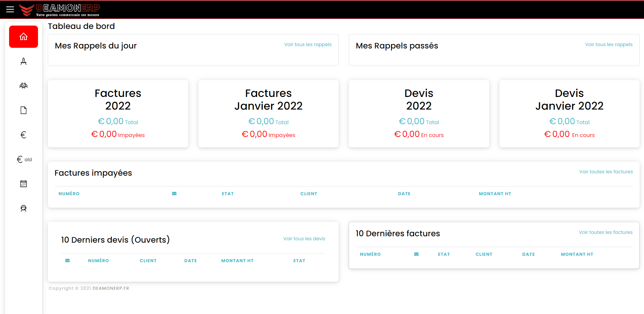The image size is (644, 314).
Task: Open Voir toutes les factures in last invoices
Action: point(606,232)
